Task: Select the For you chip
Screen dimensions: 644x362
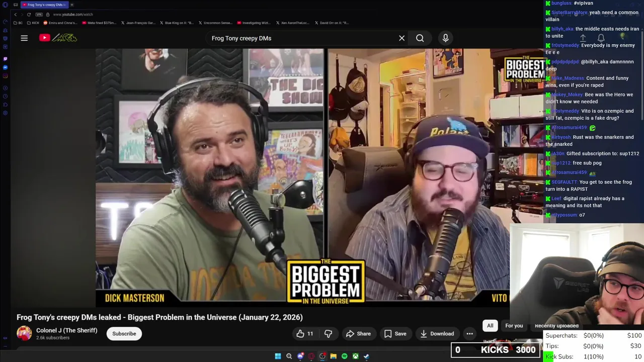Action: pyautogui.click(x=514, y=325)
